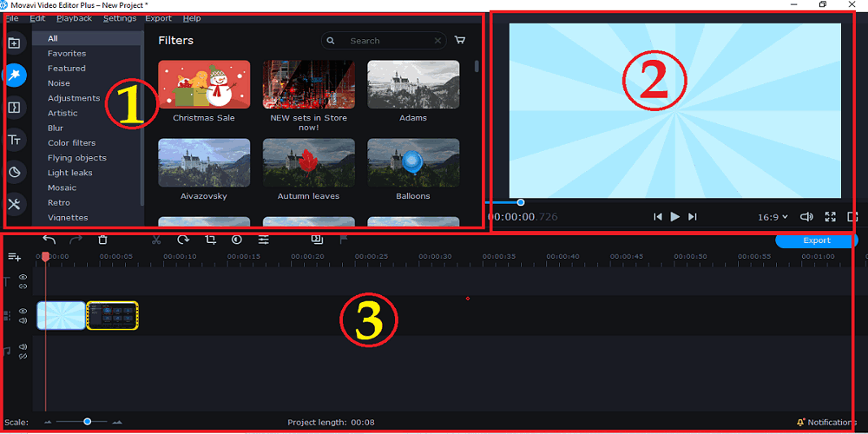
Task: Select the Balloons filter thumbnail
Action: tap(413, 163)
